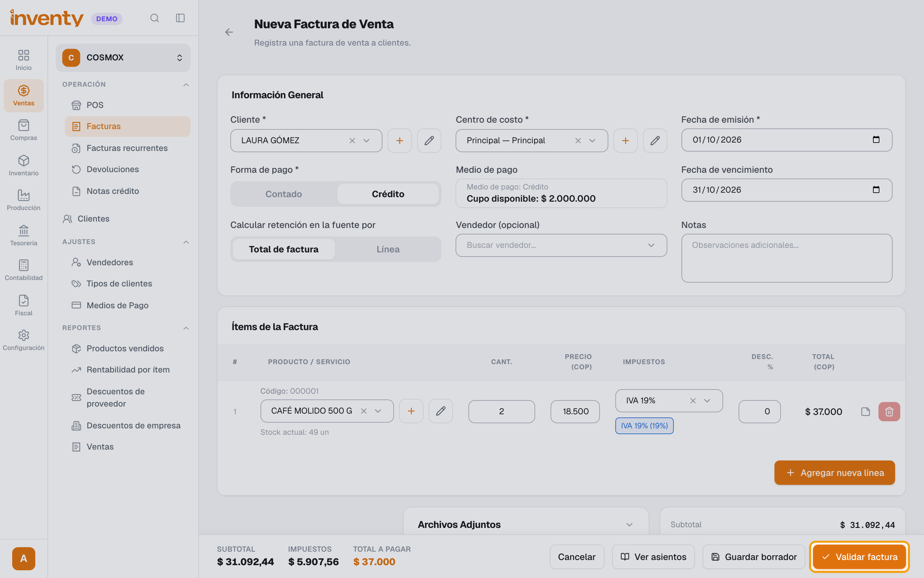
Task: Open Cliente dropdown chevron
Action: (x=366, y=141)
